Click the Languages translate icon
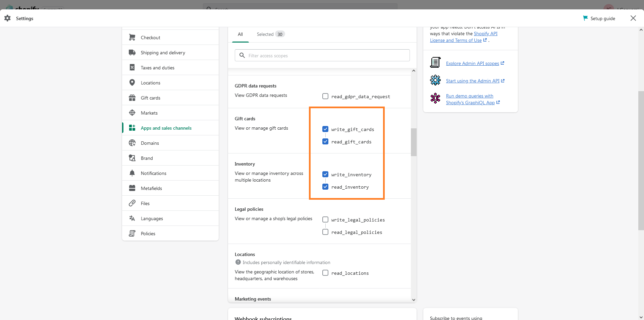644x320 pixels. 132,218
